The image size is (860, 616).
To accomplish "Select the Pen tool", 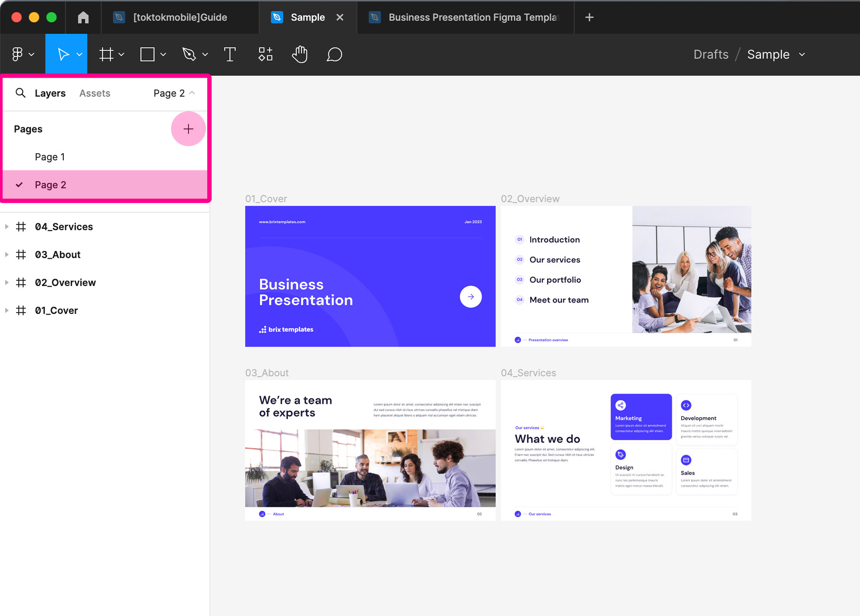I will click(x=189, y=55).
